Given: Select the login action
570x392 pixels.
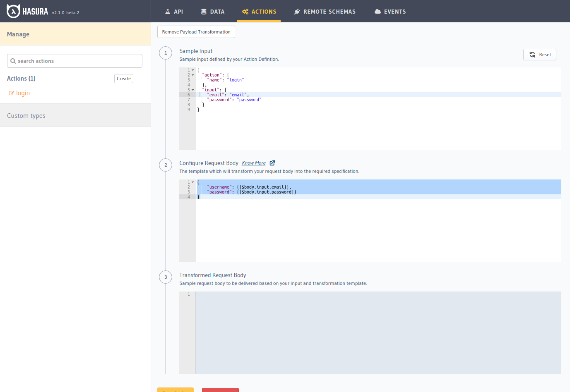Looking at the screenshot, I should (x=23, y=93).
